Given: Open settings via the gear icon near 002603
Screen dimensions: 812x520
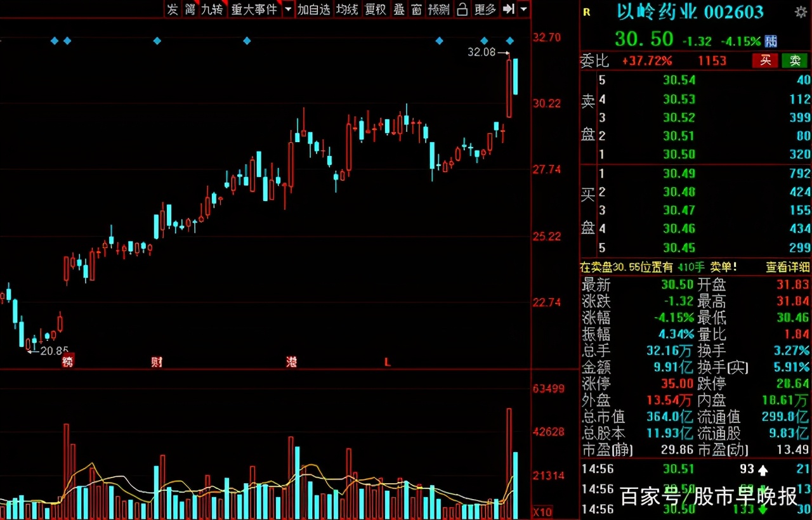Looking at the screenshot, I should point(801,11).
